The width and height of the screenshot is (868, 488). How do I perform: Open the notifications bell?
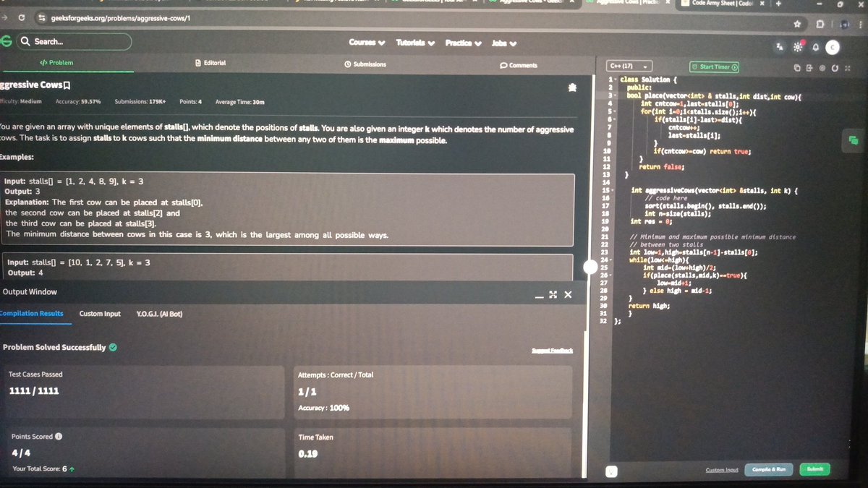click(815, 47)
